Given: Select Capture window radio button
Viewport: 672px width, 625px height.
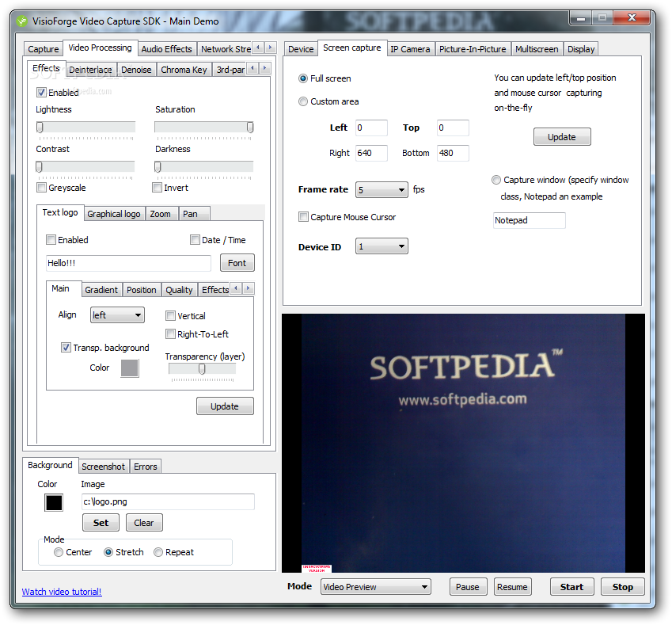Looking at the screenshot, I should [495, 180].
